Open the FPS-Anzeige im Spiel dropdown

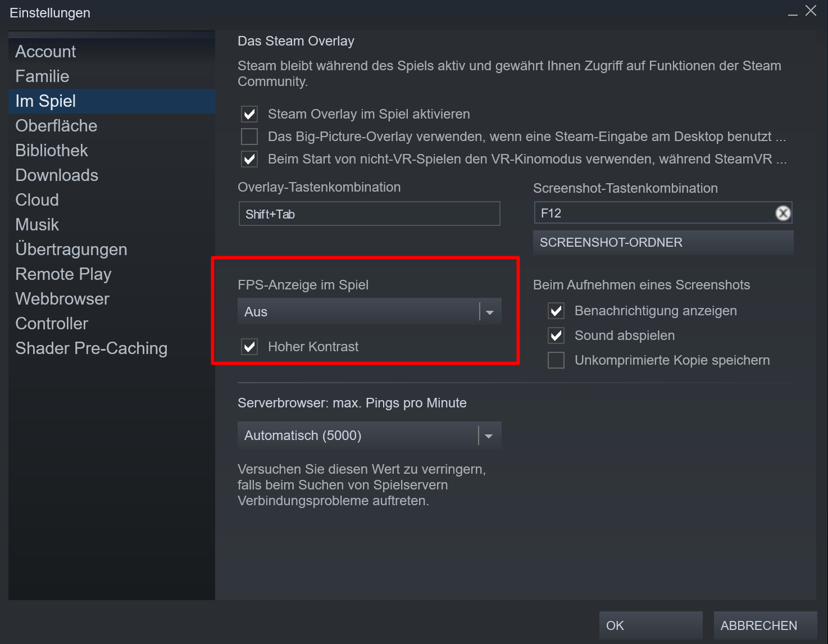[x=369, y=312]
